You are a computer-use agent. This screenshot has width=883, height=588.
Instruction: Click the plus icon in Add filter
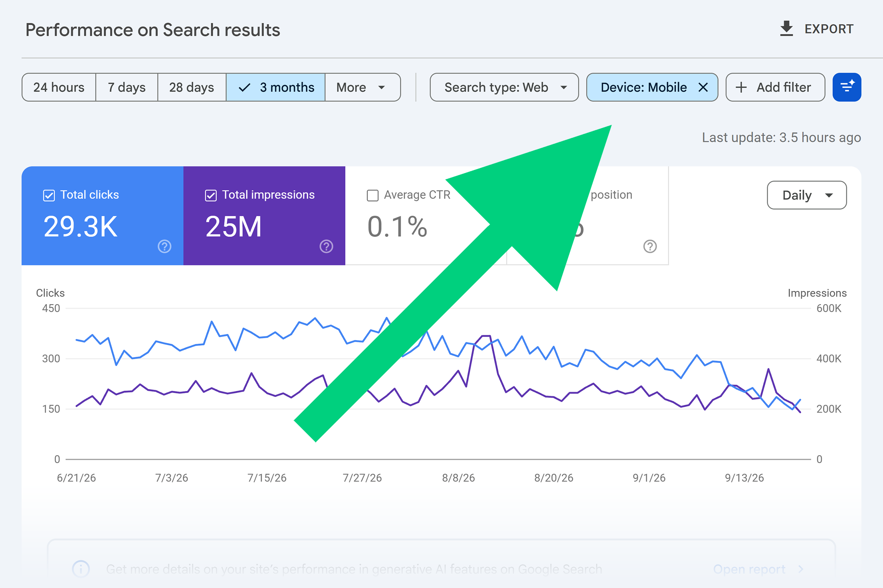point(741,87)
